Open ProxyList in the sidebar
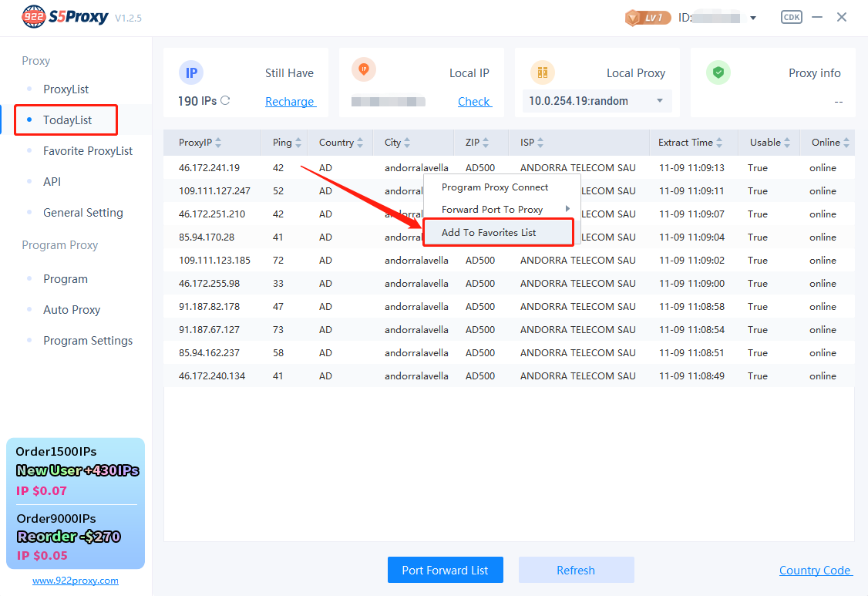This screenshot has width=868, height=596. point(66,89)
